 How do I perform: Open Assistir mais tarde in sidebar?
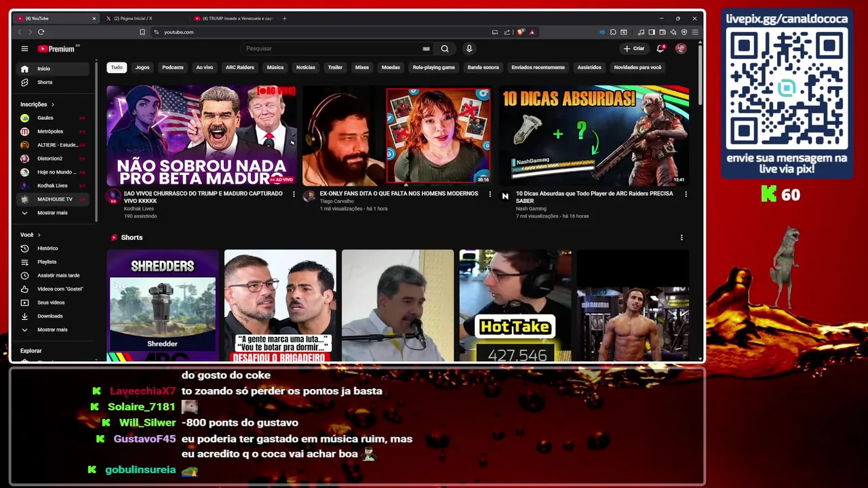54,275
